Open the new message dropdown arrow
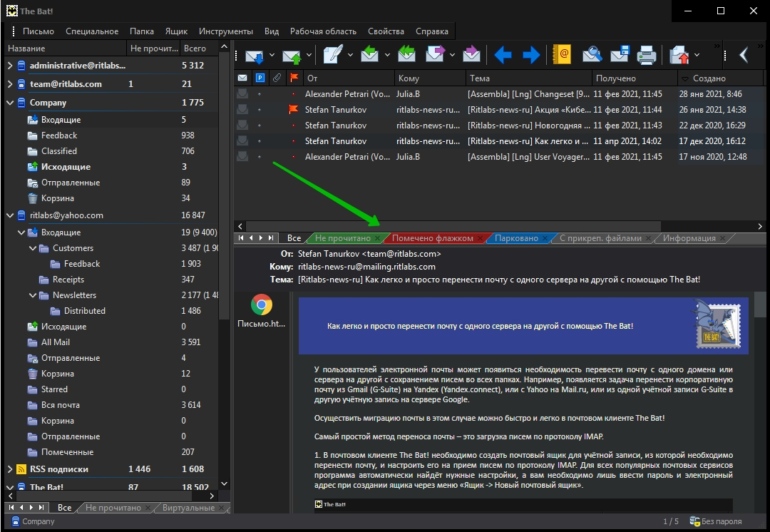 point(350,54)
